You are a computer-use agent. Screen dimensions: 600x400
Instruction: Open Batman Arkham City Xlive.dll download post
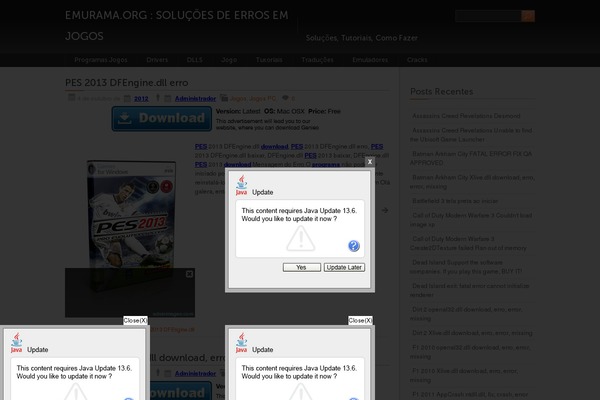[472, 182]
